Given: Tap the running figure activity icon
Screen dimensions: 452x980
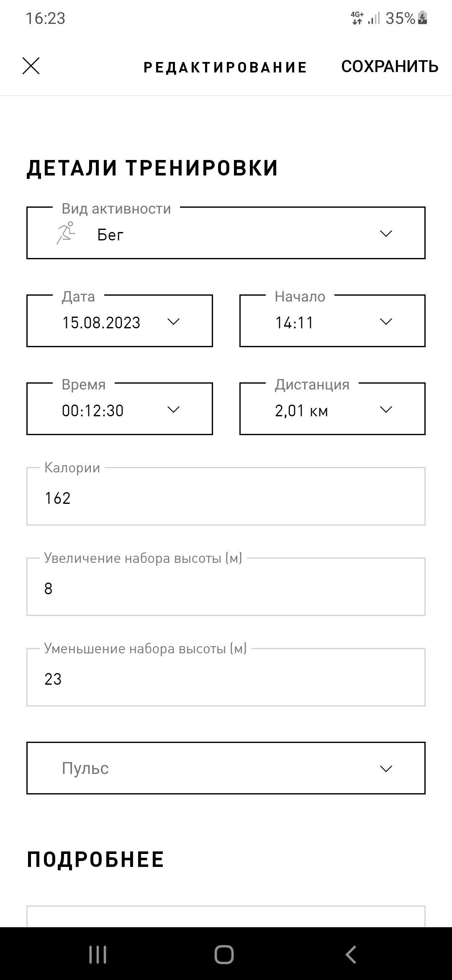Looking at the screenshot, I should click(66, 233).
